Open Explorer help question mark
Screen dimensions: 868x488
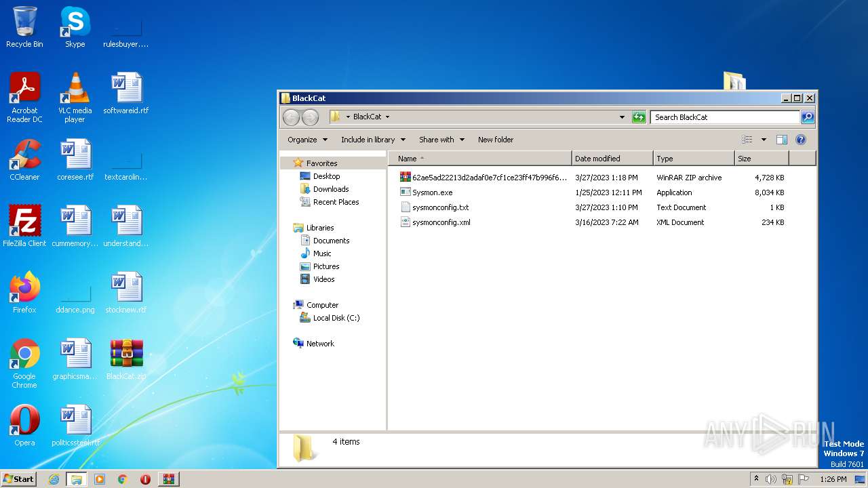(x=800, y=140)
